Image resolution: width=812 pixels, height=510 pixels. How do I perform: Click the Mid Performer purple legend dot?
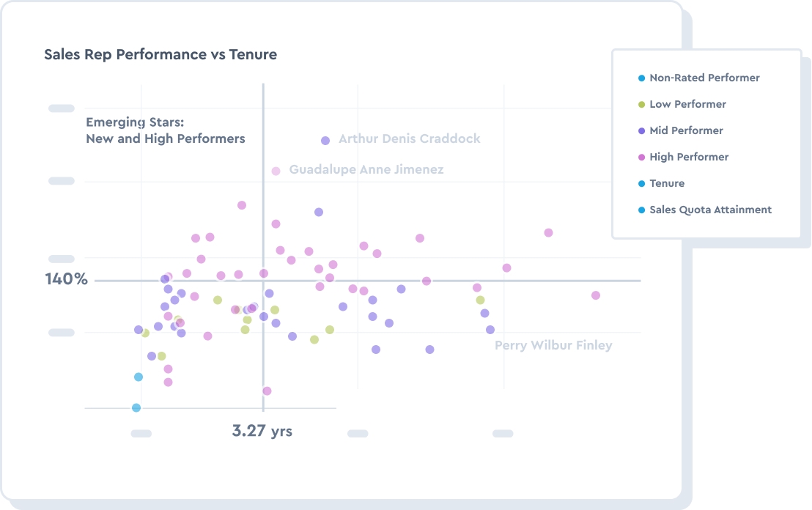click(x=642, y=130)
